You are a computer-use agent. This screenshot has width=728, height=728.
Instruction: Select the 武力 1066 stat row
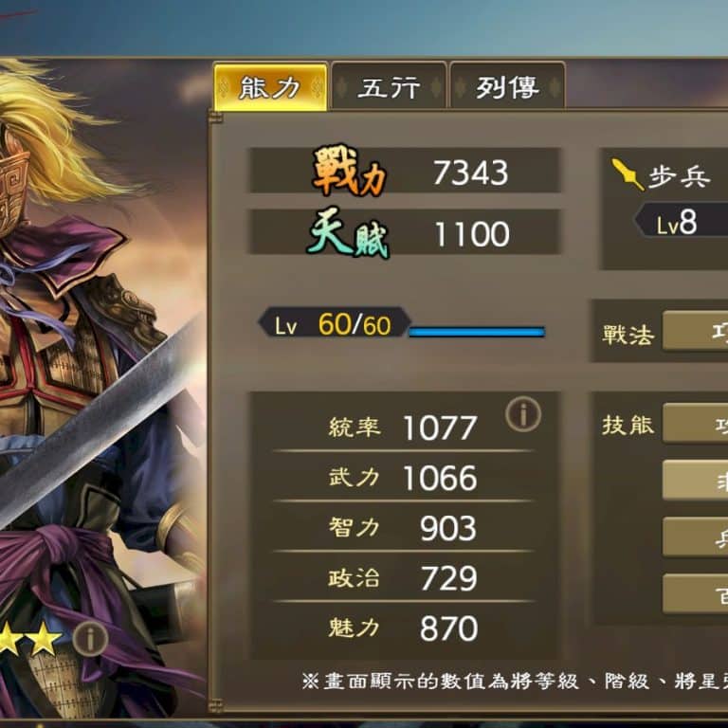point(403,478)
